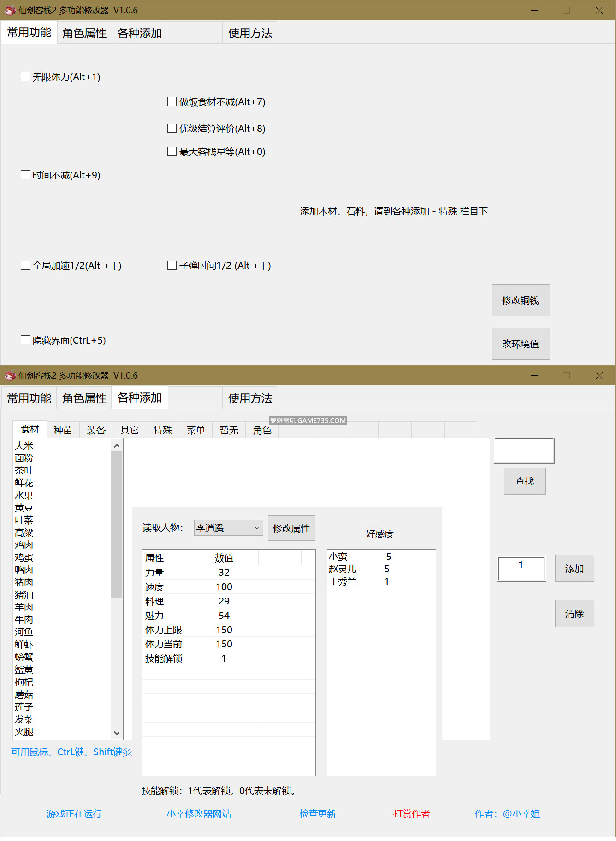The image size is (616, 841).
Task: Open the 特殊 sub-tab
Action: 163,430
